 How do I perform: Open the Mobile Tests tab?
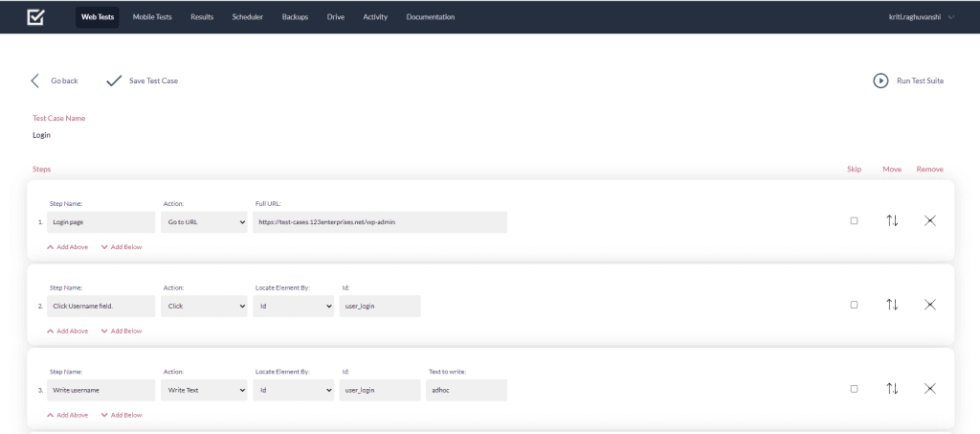click(x=151, y=17)
